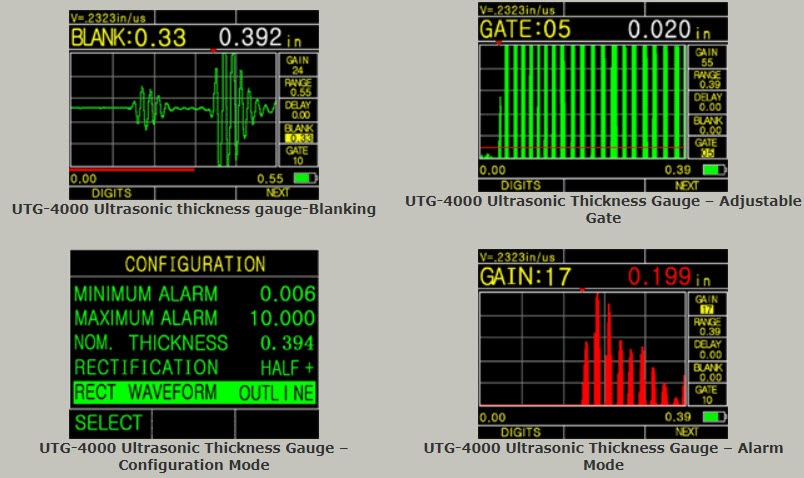The width and height of the screenshot is (804, 478).
Task: Select RANGE 0.39 in the Alarm Mode screen
Action: (x=707, y=327)
